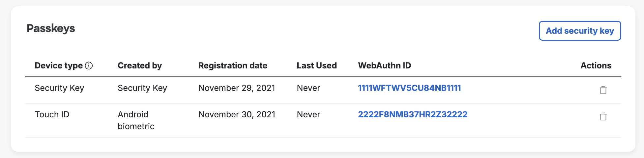Open WebAuthn ID 1111WFTWV5CU84NB1111 link
Viewport: 644px width, 158px height.
(x=409, y=88)
